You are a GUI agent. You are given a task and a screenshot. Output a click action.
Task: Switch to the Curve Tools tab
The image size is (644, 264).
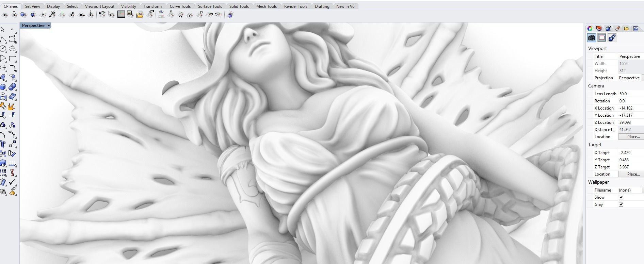click(x=180, y=6)
